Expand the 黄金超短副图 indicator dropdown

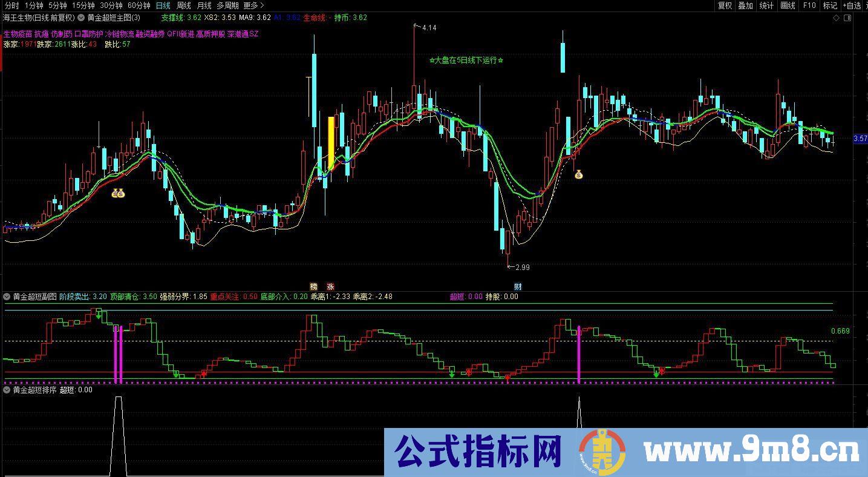click(7, 297)
